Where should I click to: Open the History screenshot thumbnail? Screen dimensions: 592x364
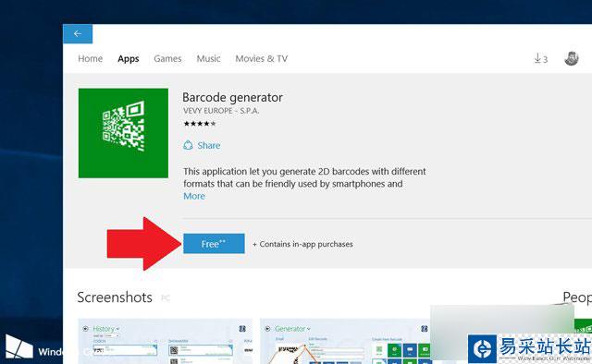tap(166, 342)
